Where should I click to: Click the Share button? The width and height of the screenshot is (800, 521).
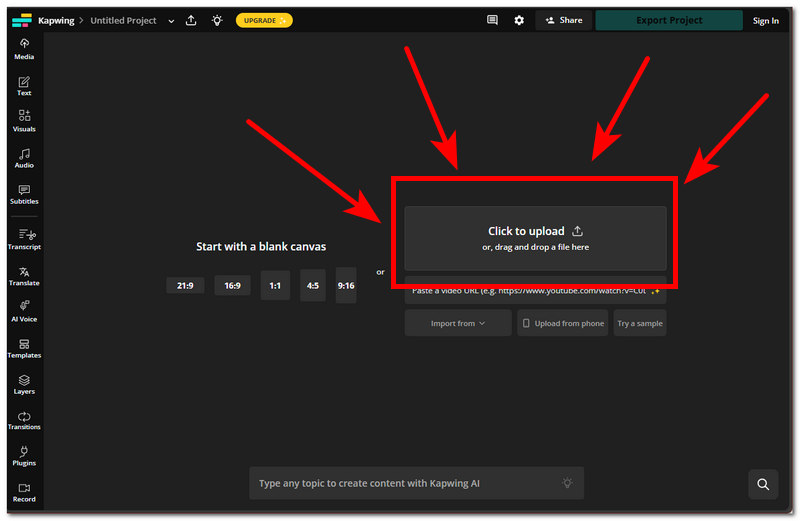click(x=563, y=20)
